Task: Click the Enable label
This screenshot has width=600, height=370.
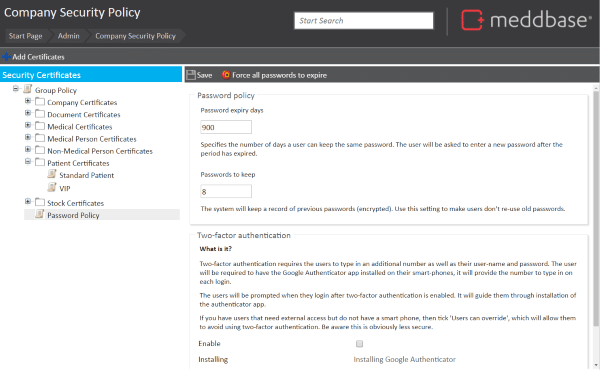Action: 209,344
